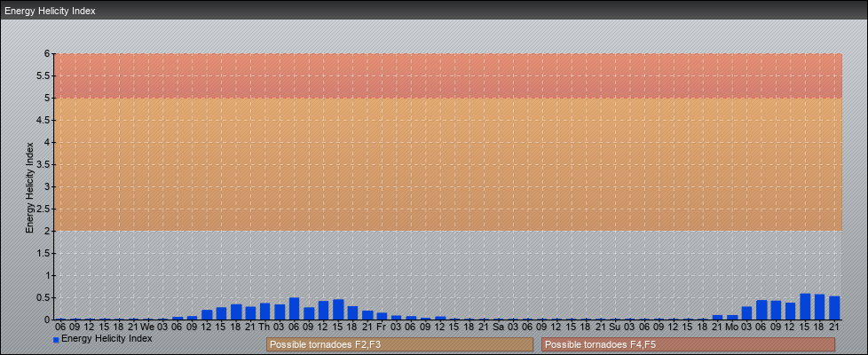
Task: Toggle the Energy Helicity Index legend label
Action: pos(107,339)
